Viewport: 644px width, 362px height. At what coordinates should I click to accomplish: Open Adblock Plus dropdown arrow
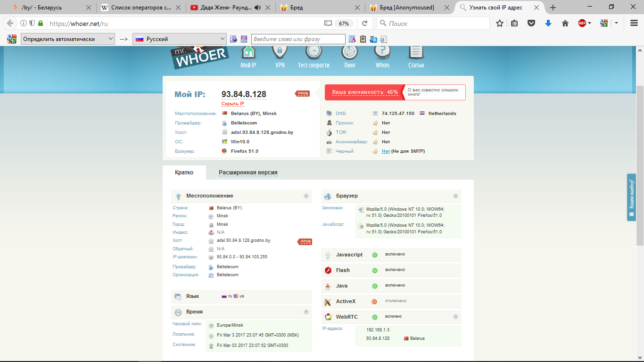[x=589, y=23]
